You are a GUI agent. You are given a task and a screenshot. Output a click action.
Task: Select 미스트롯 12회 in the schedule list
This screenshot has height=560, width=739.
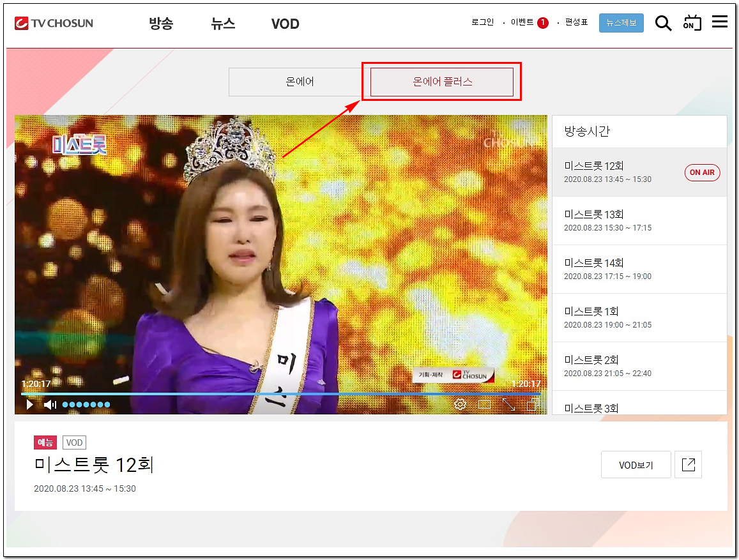[x=639, y=172]
